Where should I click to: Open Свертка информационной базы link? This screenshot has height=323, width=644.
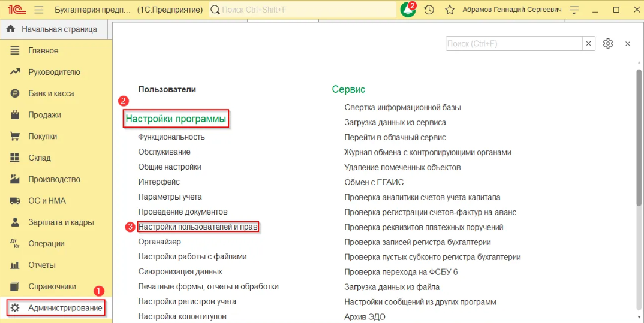pos(402,107)
